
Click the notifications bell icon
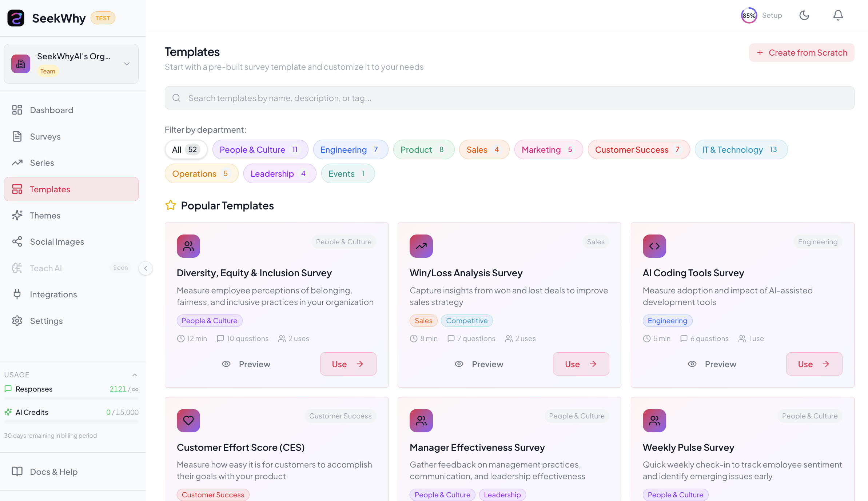[838, 15]
